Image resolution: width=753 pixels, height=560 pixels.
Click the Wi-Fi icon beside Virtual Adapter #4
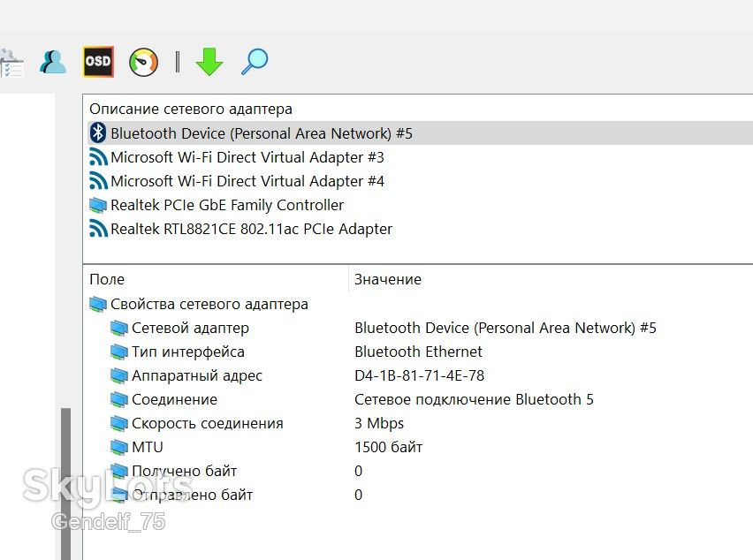point(98,181)
